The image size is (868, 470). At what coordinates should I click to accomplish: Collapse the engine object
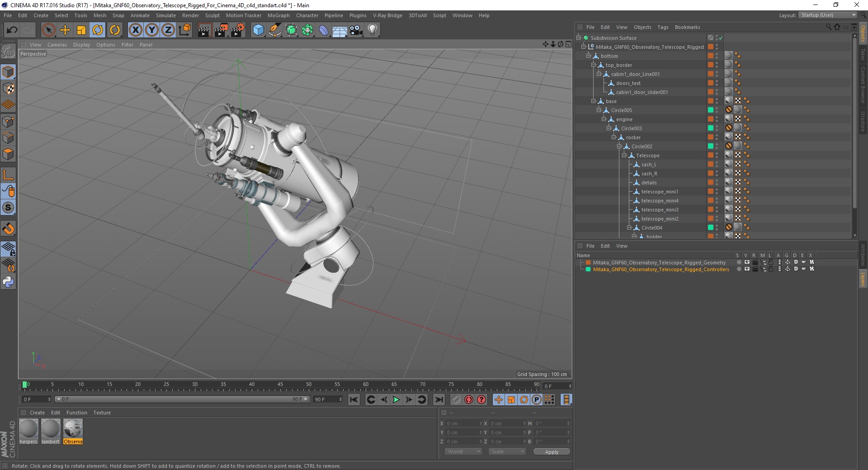(x=604, y=119)
